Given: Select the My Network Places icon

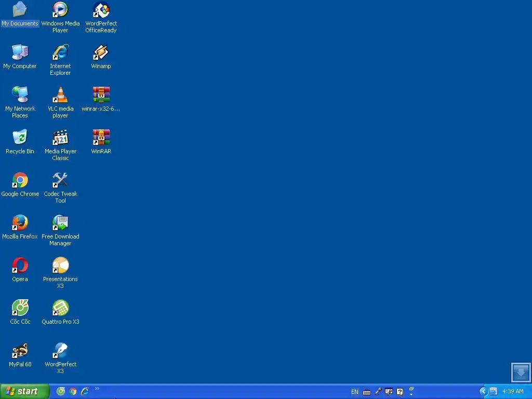Looking at the screenshot, I should point(20,102).
